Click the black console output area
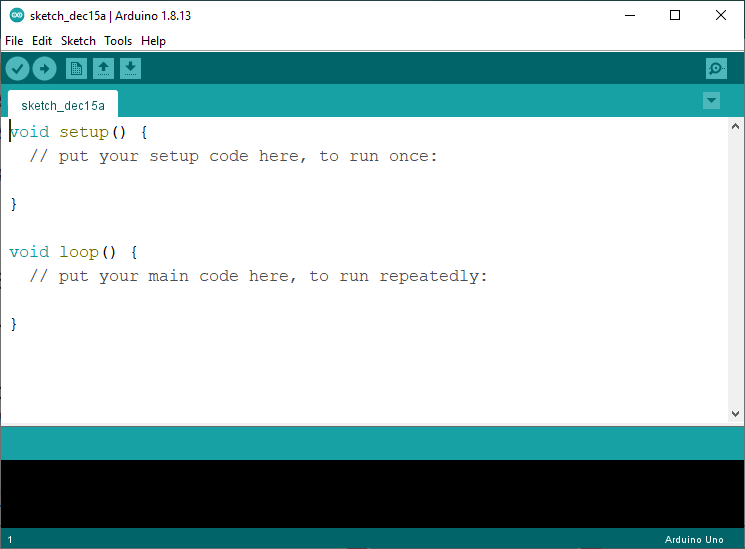Viewport: 745px width, 549px height. [x=372, y=493]
